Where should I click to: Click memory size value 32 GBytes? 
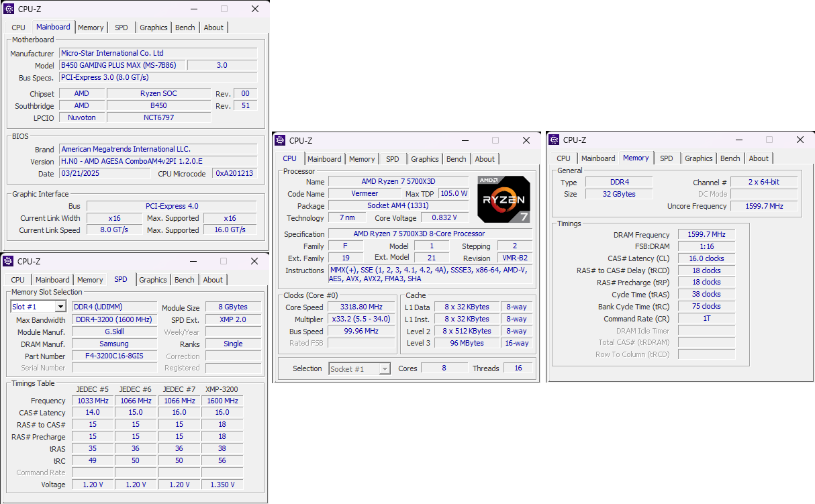[618, 194]
